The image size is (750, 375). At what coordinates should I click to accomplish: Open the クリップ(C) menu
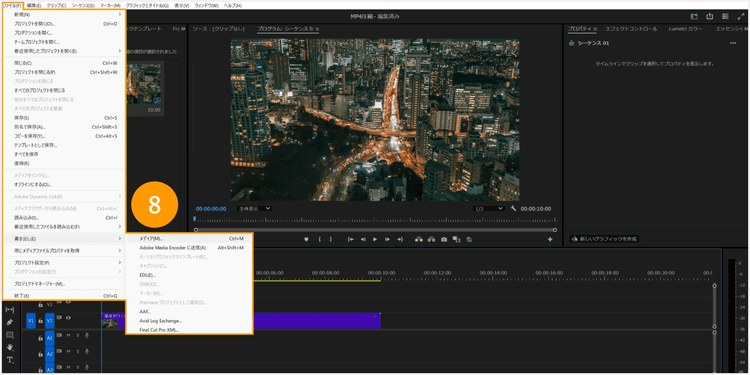point(56,5)
